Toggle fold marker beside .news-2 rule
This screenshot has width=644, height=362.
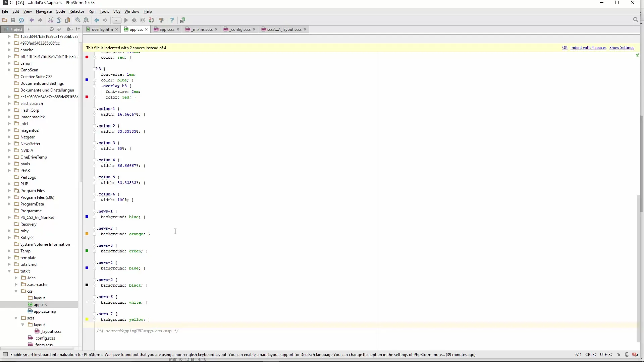pos(95,229)
